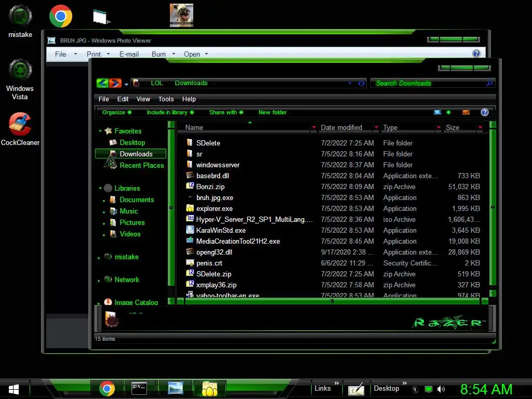Select Favorites in the navigation pane

tap(128, 131)
